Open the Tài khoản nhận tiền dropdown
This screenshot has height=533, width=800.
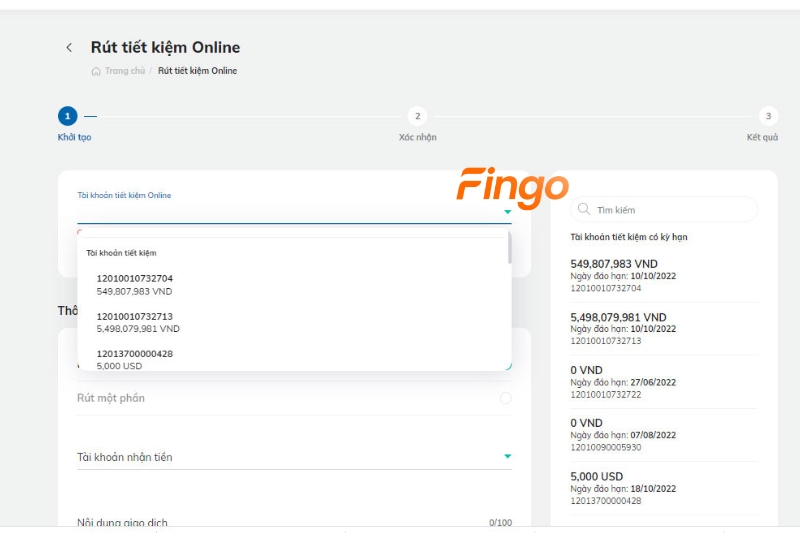click(294, 457)
